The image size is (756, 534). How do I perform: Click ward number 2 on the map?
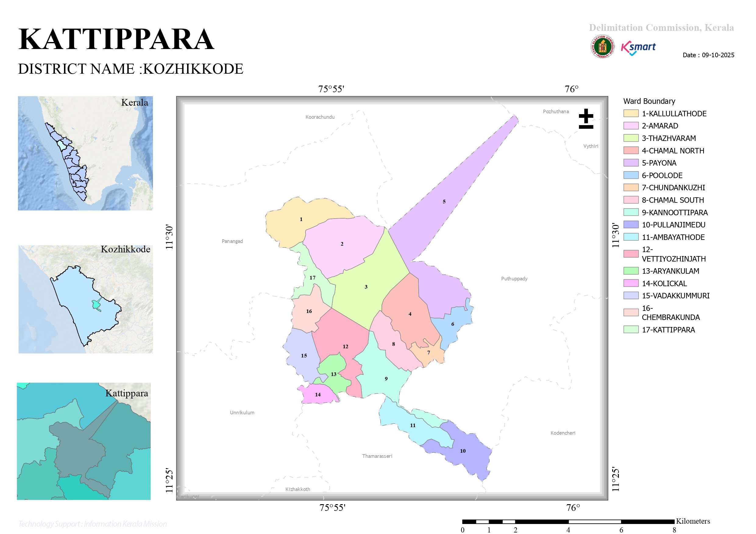342,244
